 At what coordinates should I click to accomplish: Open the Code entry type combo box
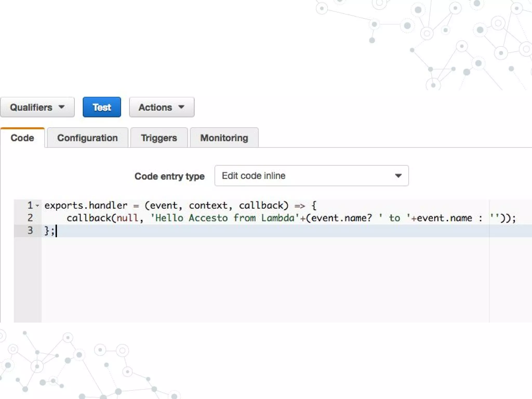tap(311, 176)
